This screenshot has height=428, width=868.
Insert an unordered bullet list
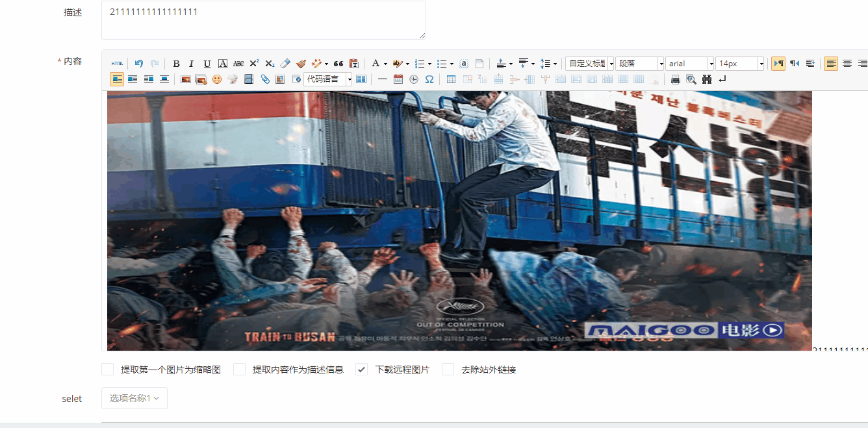[442, 64]
